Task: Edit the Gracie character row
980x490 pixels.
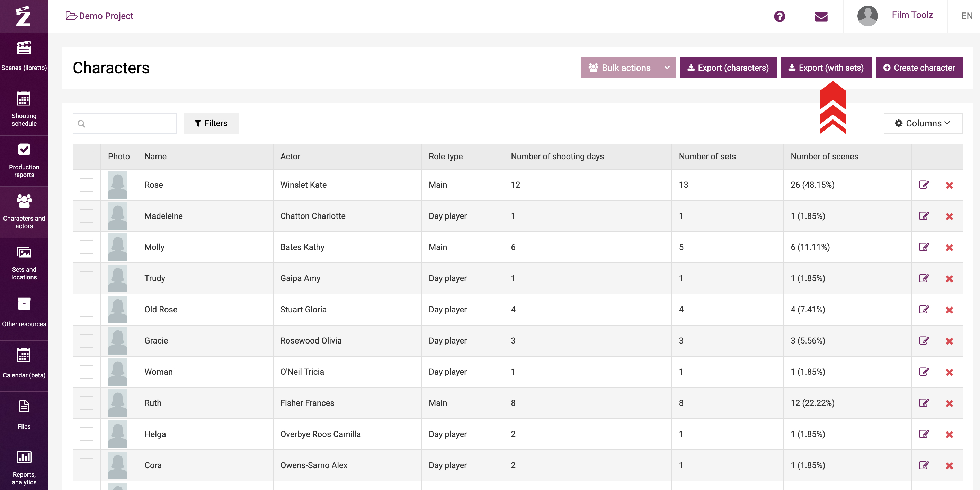Action: pos(924,341)
